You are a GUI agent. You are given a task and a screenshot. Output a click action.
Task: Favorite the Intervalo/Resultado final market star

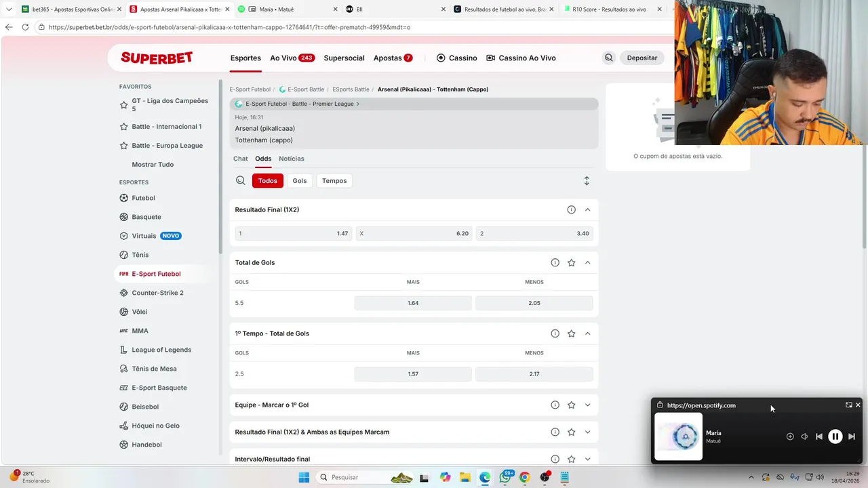click(571, 459)
